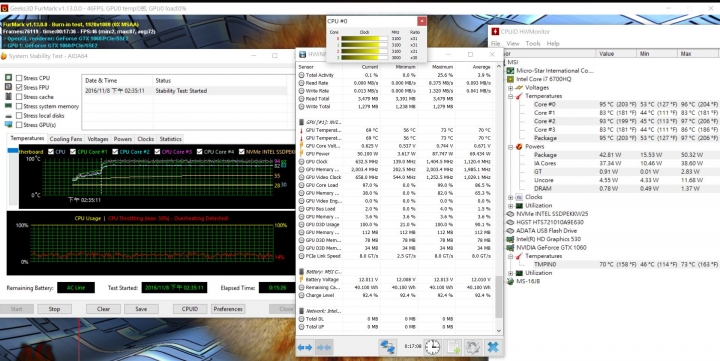Enable the Stress CPU checkbox
Screen dimensions: 720x361
19,78
